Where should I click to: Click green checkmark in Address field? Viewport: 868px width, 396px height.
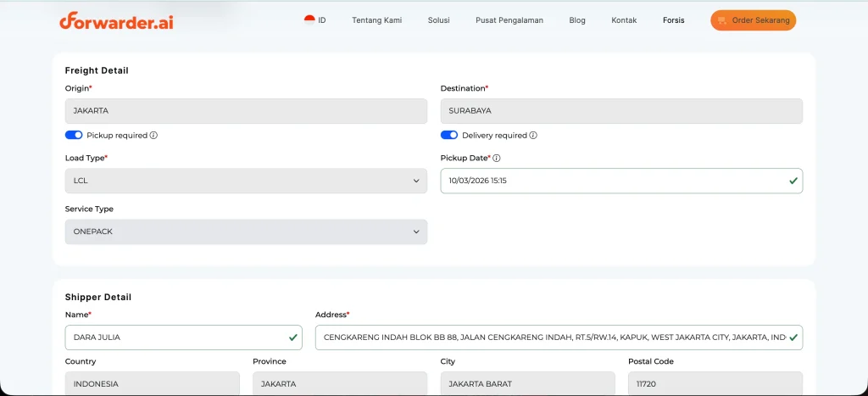(793, 337)
